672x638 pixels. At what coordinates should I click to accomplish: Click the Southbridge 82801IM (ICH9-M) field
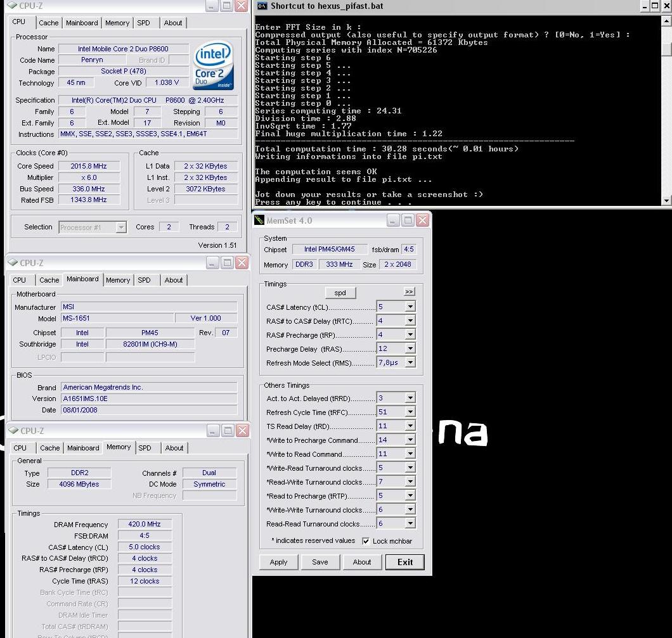point(150,344)
